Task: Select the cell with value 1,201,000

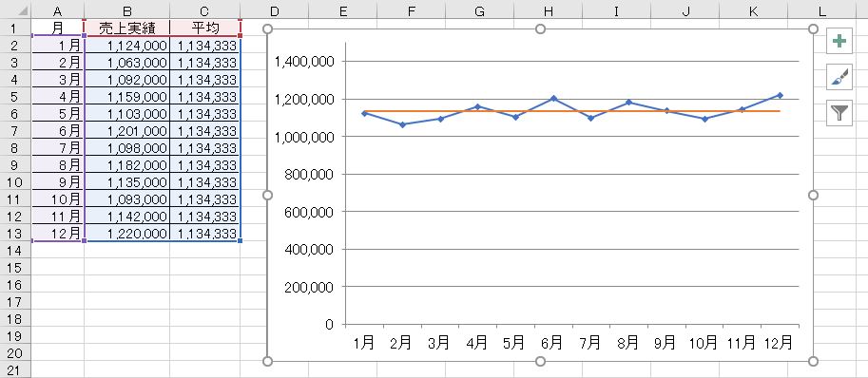Action: coord(126,131)
